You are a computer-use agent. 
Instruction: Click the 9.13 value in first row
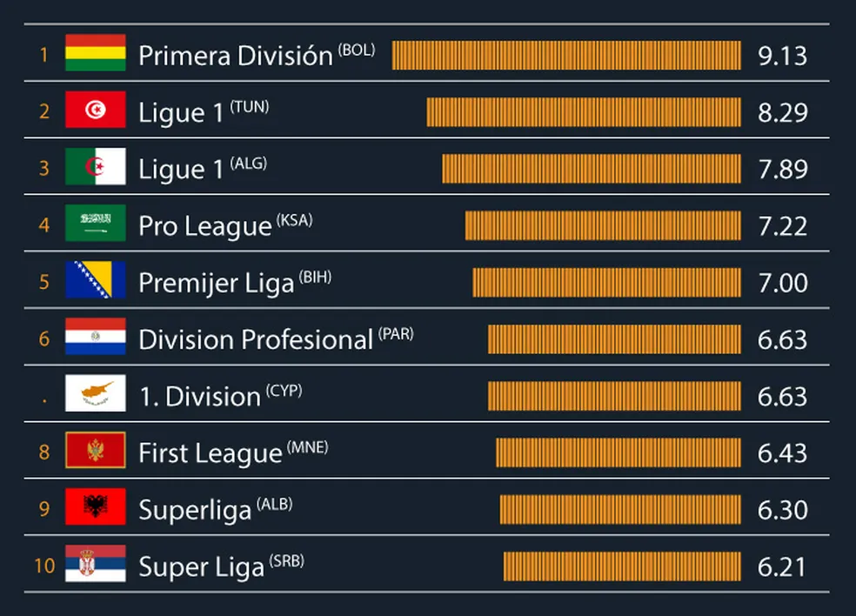[x=782, y=56]
